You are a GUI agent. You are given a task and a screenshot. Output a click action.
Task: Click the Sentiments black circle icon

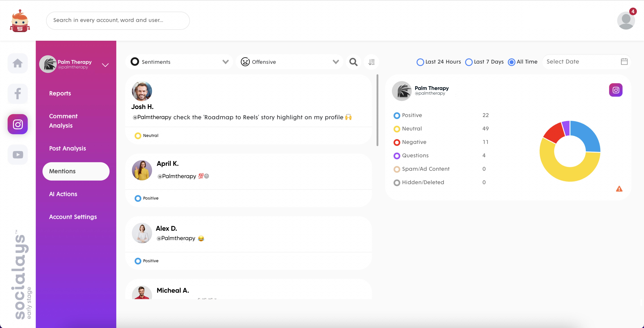(135, 62)
